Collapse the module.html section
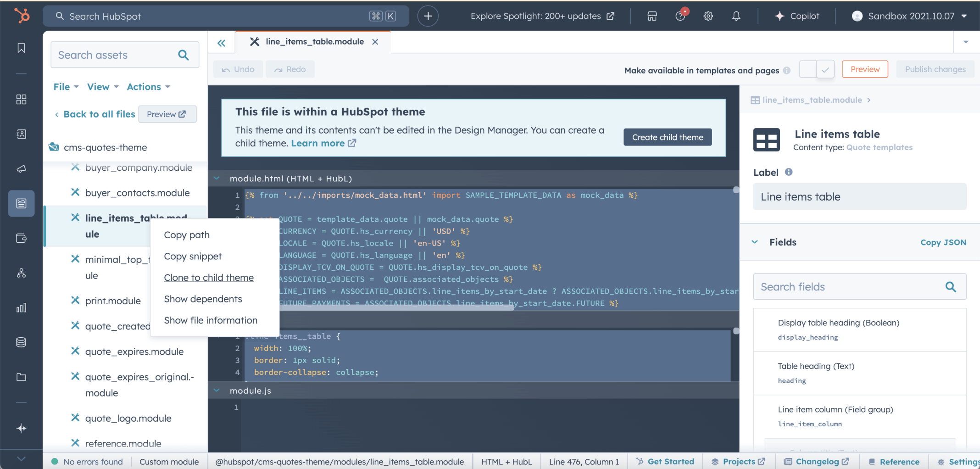This screenshot has height=469, width=980. pyautogui.click(x=217, y=179)
